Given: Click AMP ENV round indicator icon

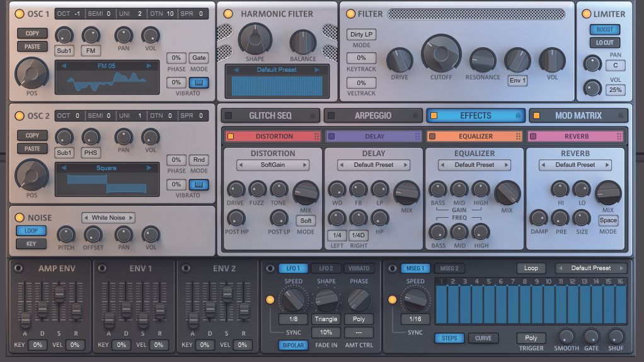Looking at the screenshot, I should click(x=18, y=268).
